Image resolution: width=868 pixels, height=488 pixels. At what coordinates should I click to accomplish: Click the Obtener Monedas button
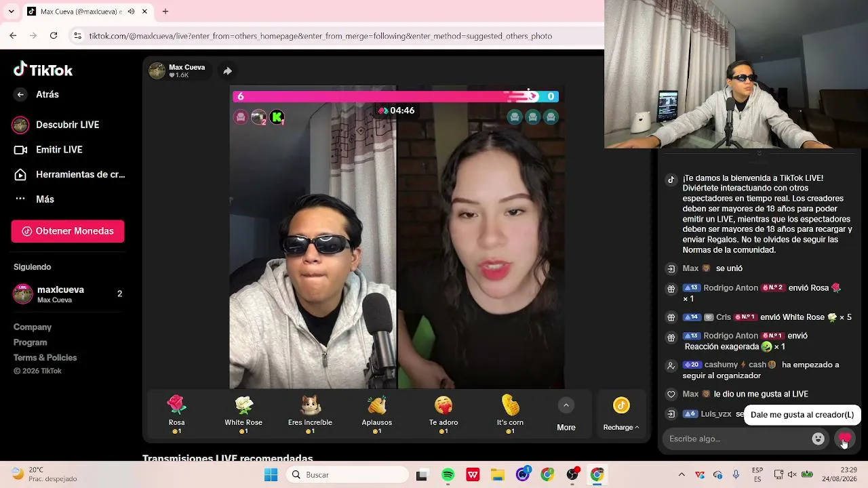(68, 231)
